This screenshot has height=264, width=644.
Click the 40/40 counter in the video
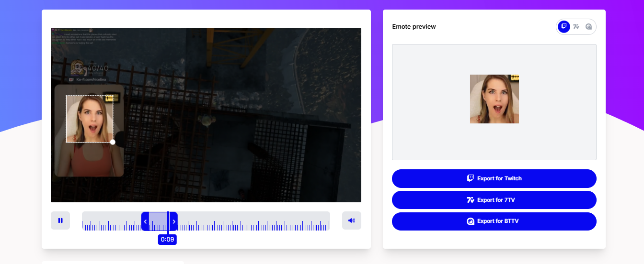pos(98,68)
